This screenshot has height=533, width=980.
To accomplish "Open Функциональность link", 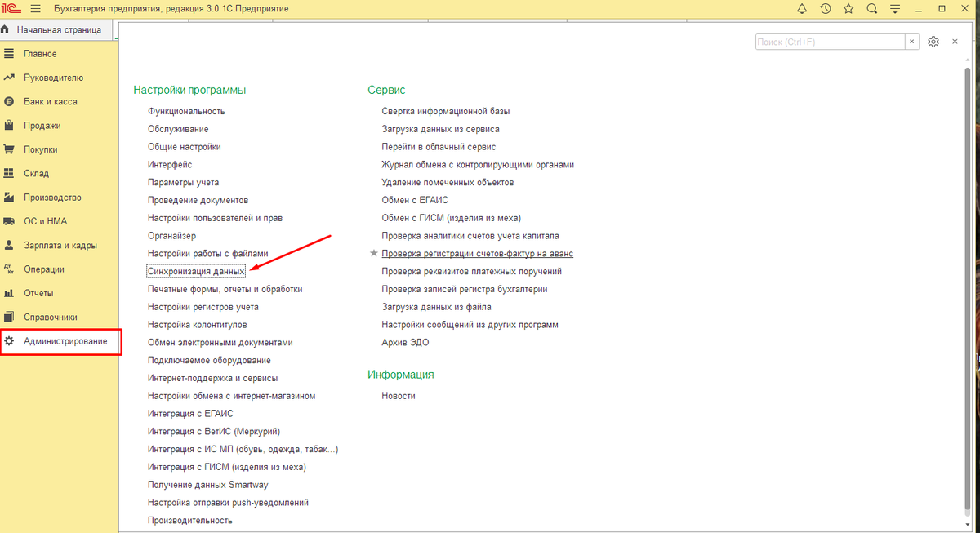I will pos(186,111).
